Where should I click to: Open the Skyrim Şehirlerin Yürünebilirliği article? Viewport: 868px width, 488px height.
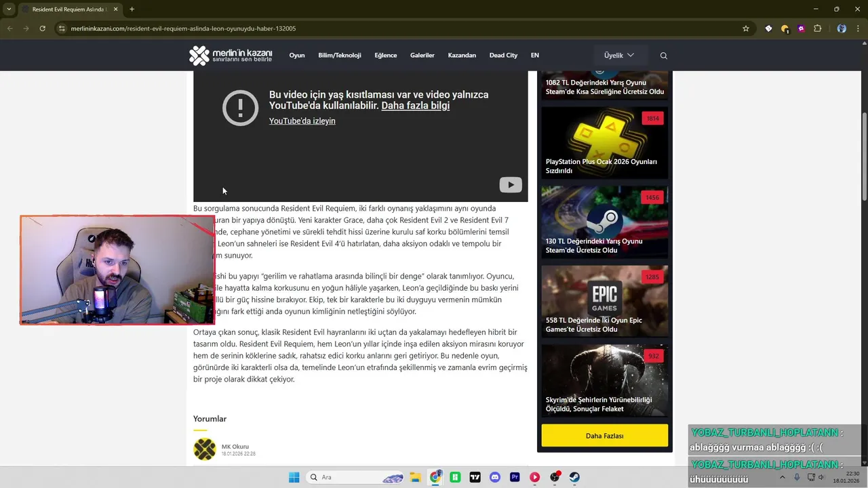pos(605,381)
